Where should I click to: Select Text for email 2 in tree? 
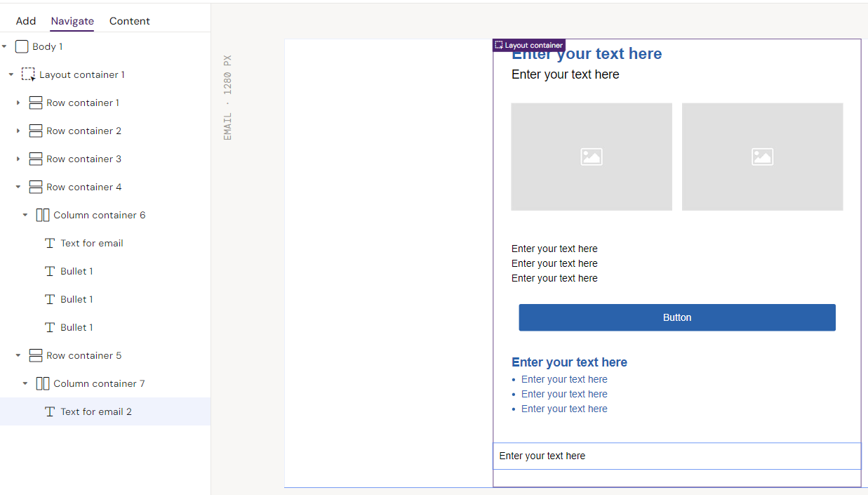(x=96, y=411)
